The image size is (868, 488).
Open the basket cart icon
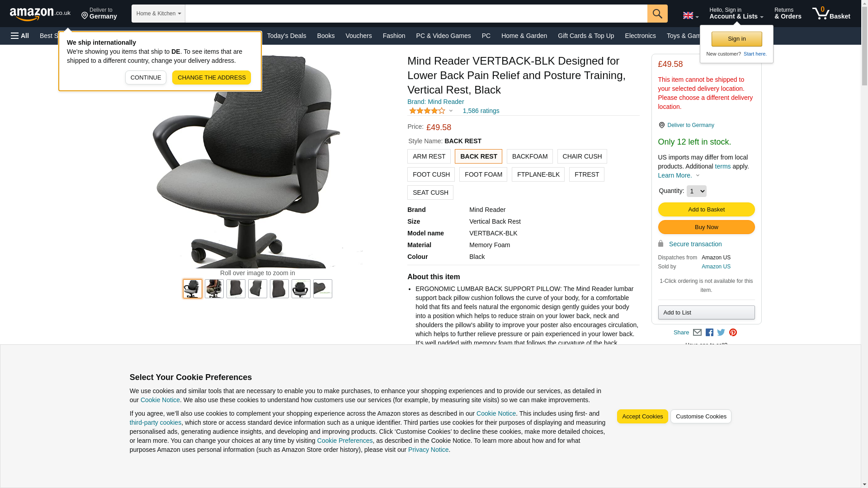coord(831,14)
